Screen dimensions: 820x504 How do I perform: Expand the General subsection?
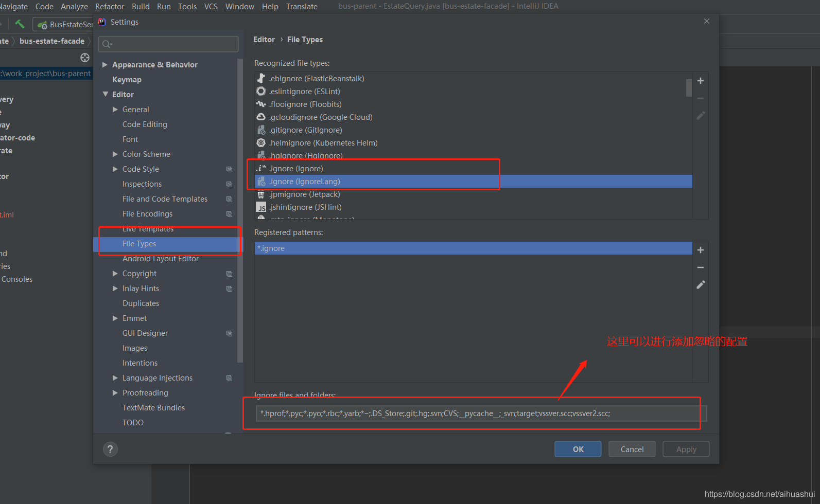[115, 109]
